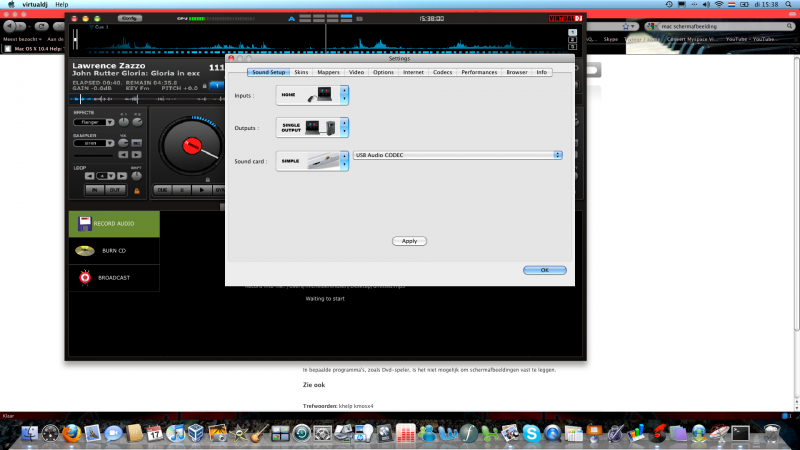Select previous sample with left arrow
This screenshot has width=800, height=450.
coord(123,155)
